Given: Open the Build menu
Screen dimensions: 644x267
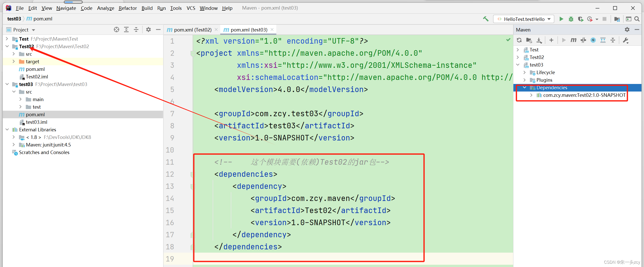Looking at the screenshot, I should click(x=147, y=8).
